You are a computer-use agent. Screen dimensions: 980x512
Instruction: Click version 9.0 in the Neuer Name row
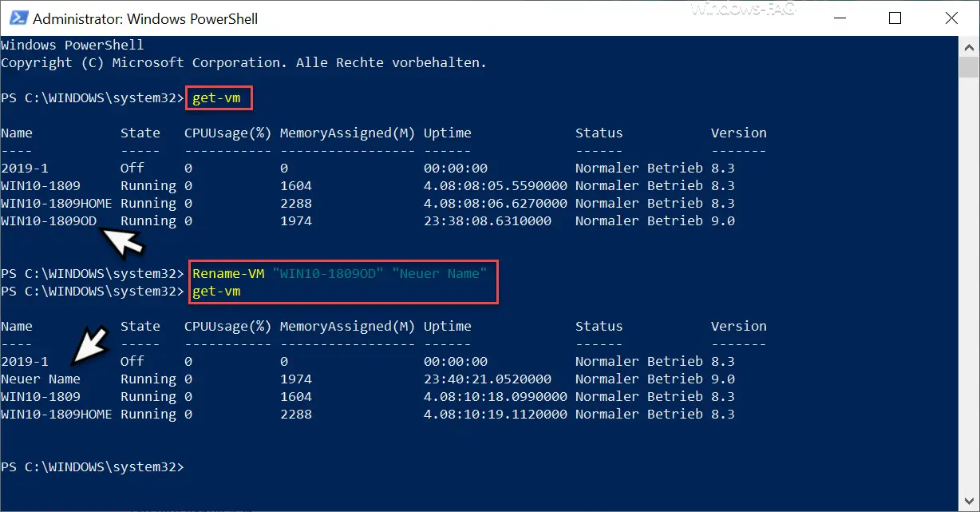tap(723, 379)
